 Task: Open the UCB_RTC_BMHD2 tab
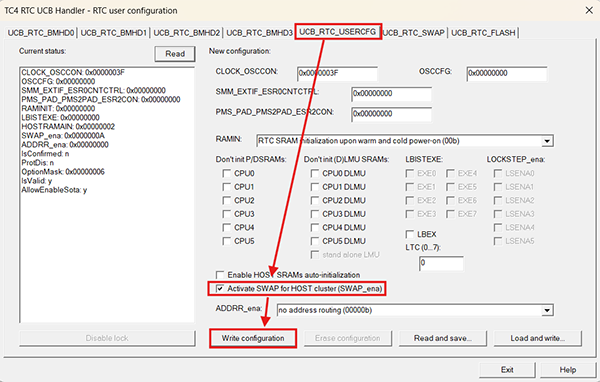tap(186, 33)
